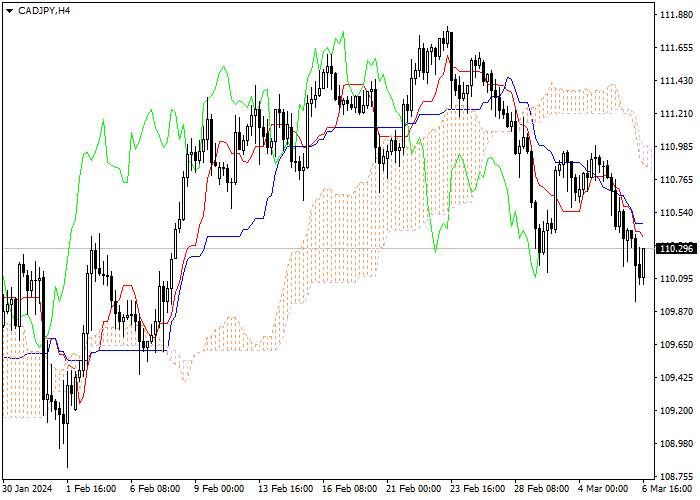Click the 111.880 price axis label
The width and height of the screenshot is (700, 500).
point(676,15)
